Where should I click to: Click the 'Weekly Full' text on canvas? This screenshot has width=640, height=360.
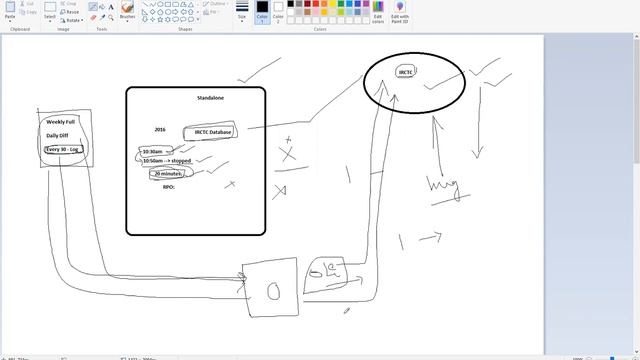click(x=60, y=122)
